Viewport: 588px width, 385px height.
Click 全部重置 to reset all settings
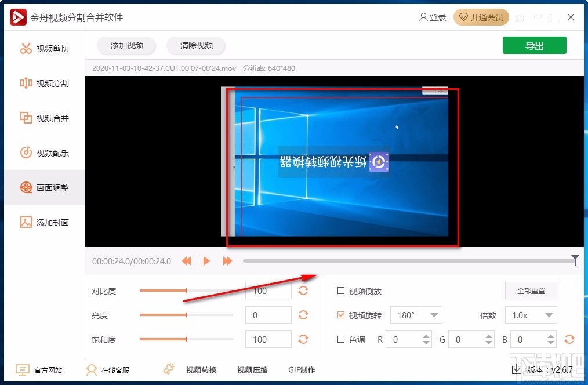[x=531, y=290]
